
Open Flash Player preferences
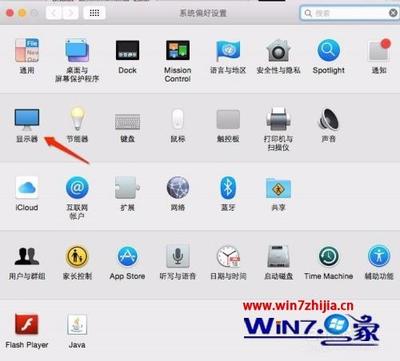click(27, 324)
